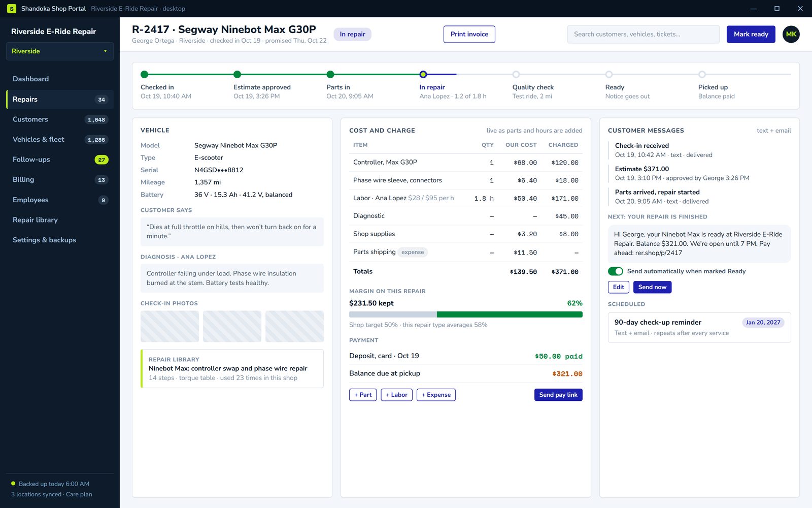812x508 pixels.
Task: Select Repairs in the sidebar
Action: point(59,99)
